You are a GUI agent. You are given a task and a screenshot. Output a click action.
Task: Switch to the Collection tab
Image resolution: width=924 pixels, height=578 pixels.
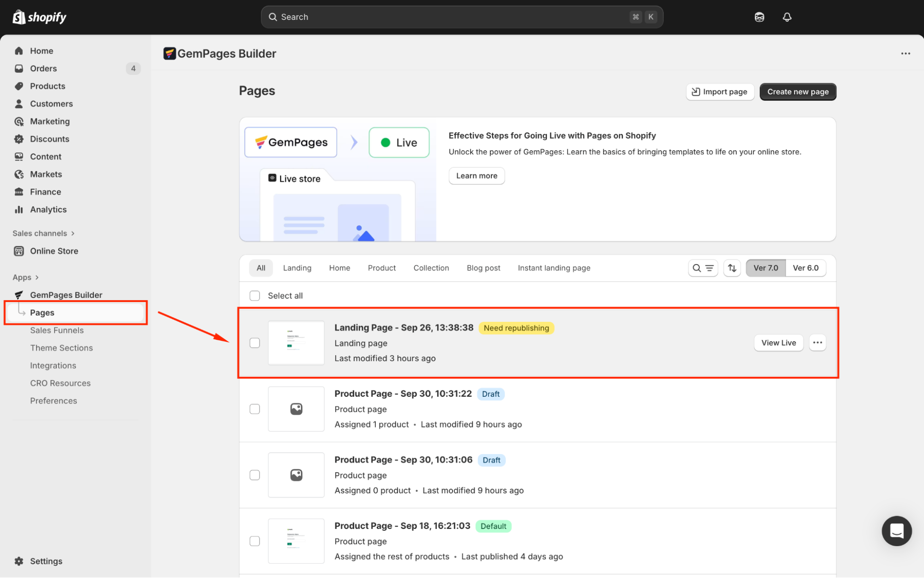tap(431, 268)
